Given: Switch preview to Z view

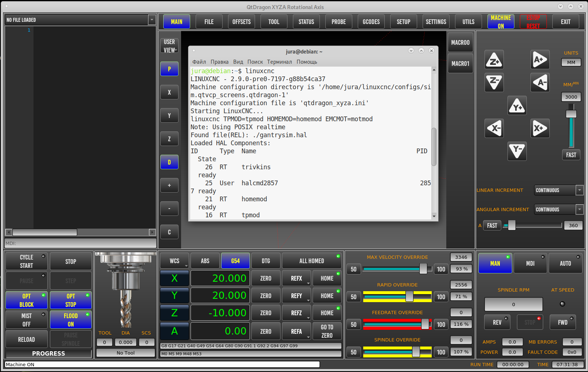Looking at the screenshot, I should [169, 139].
